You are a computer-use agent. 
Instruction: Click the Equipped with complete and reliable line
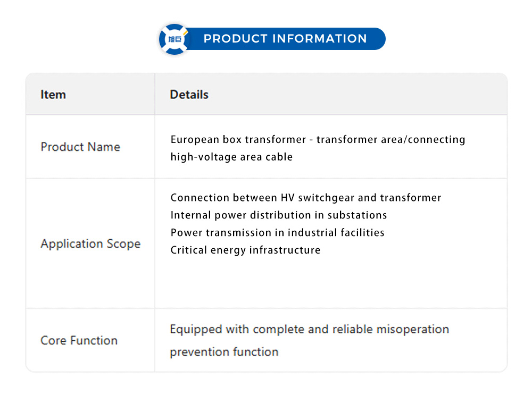(x=309, y=329)
